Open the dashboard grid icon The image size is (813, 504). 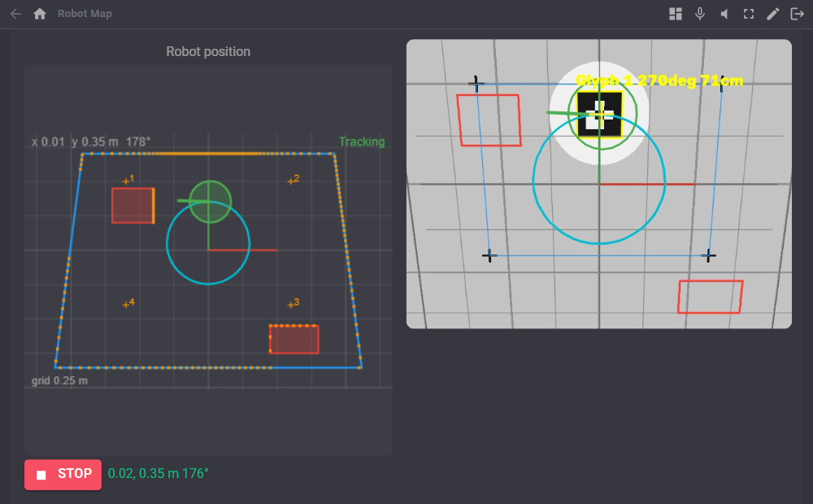[x=675, y=14]
